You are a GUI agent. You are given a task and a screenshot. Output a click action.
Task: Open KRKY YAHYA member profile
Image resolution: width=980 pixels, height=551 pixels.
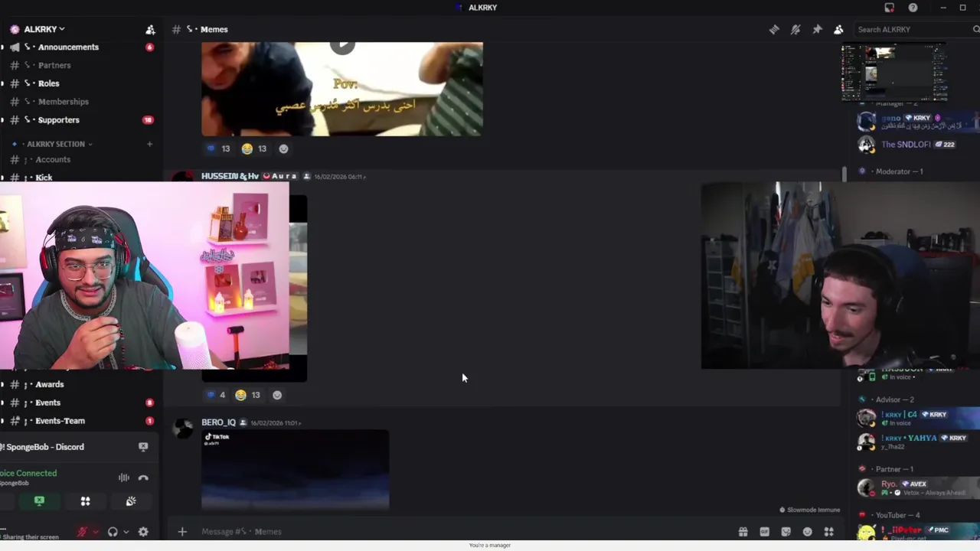pos(917,442)
